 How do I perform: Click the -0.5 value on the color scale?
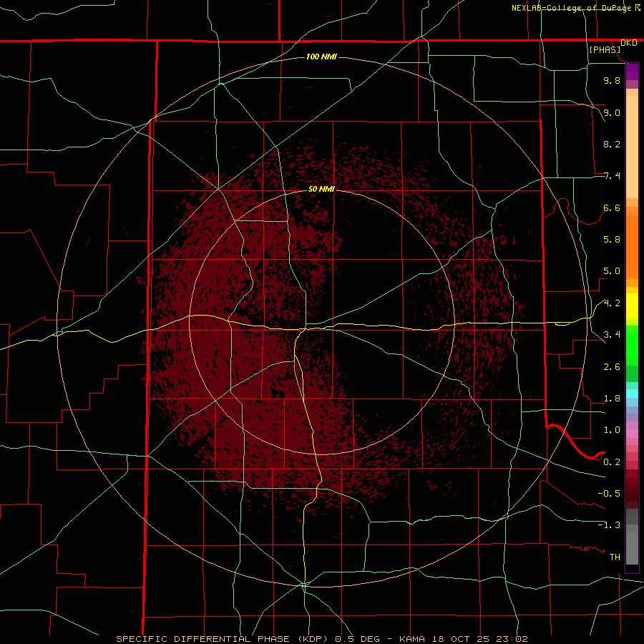(609, 494)
